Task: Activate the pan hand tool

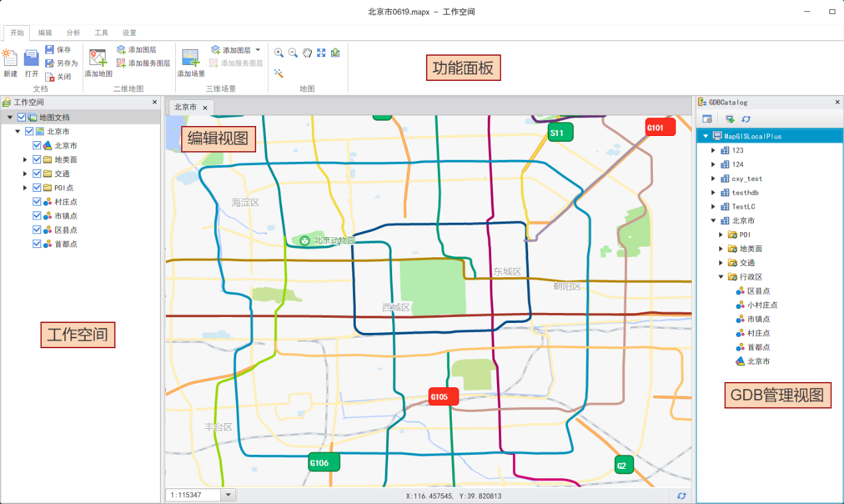Action: [x=307, y=53]
